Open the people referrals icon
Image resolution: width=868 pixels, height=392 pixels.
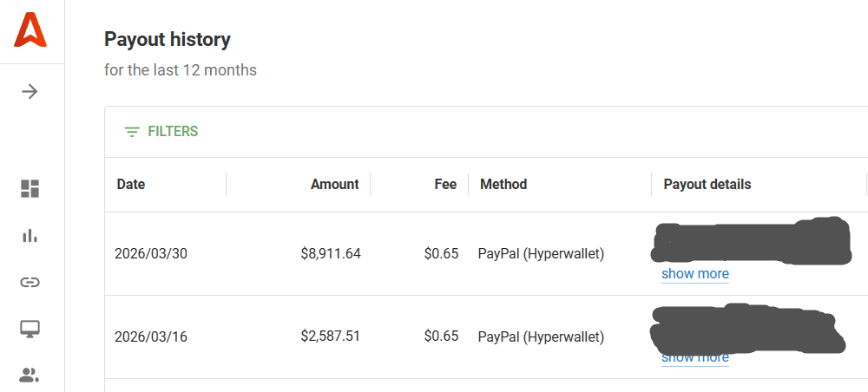pos(30,376)
